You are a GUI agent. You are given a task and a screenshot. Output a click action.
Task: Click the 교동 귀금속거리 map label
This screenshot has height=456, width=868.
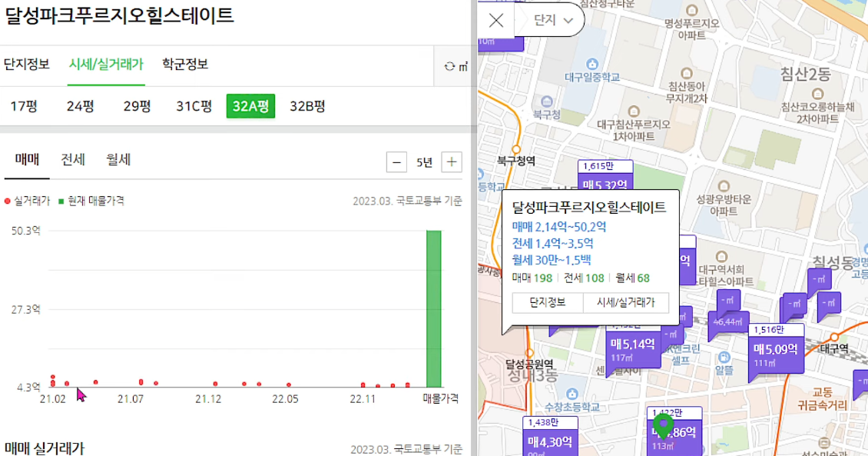click(x=822, y=399)
